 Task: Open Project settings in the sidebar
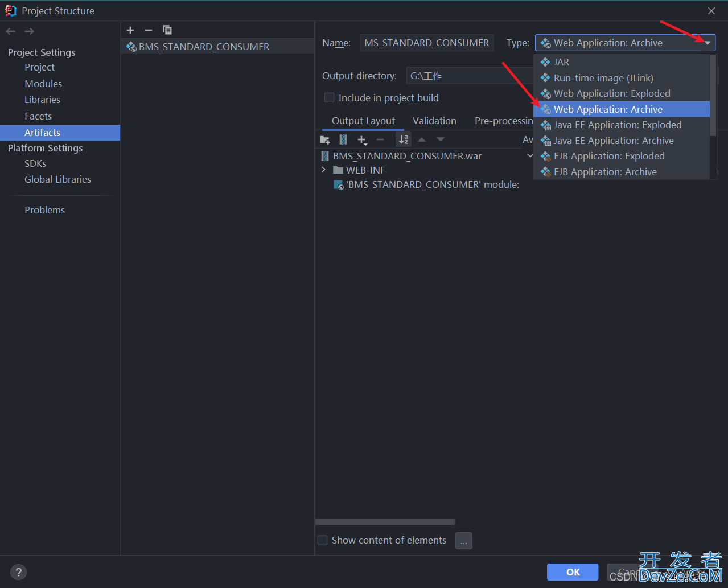(39, 67)
